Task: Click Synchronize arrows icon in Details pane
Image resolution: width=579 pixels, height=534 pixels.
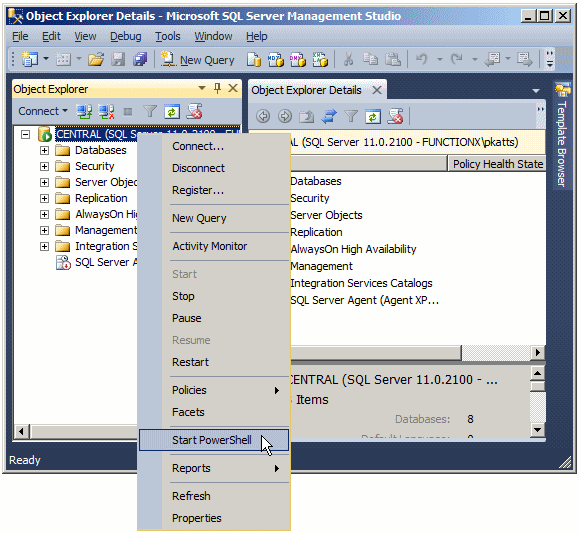Action: [x=329, y=116]
